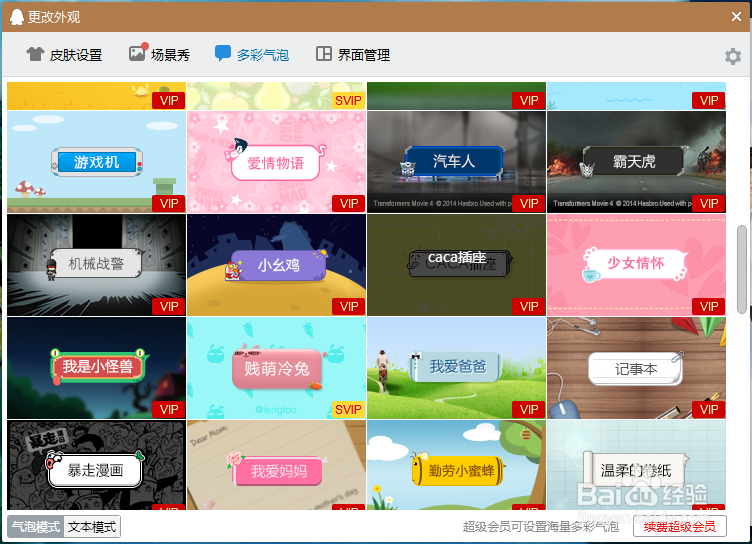
Task: Click the VIP badge on 霸天虎 theme
Action: pyautogui.click(x=709, y=203)
